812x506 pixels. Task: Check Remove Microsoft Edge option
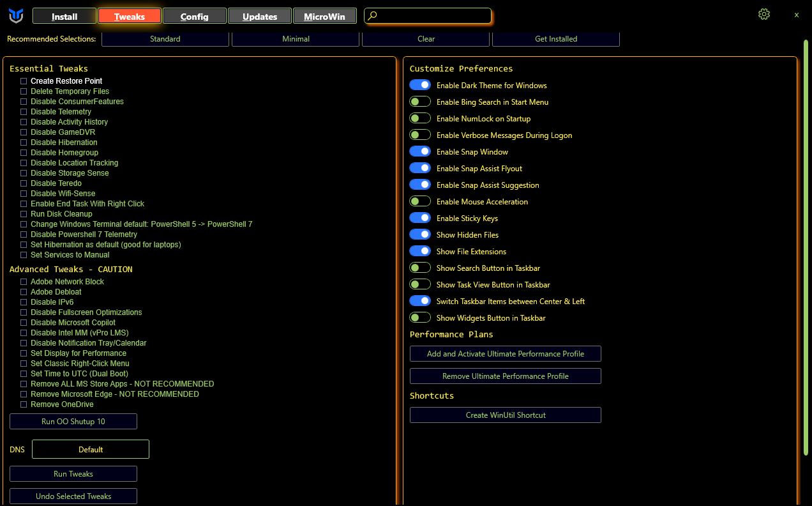point(24,394)
